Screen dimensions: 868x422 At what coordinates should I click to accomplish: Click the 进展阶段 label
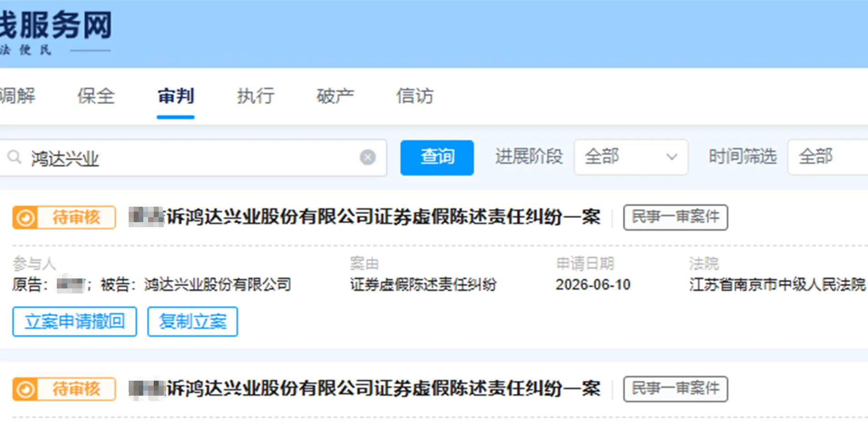pyautogui.click(x=529, y=157)
